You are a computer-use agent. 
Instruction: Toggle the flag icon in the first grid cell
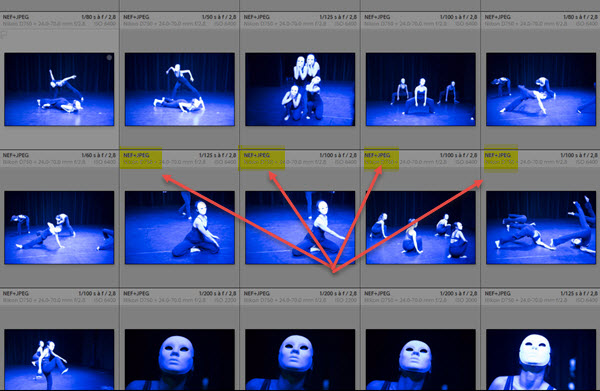tap(4, 35)
